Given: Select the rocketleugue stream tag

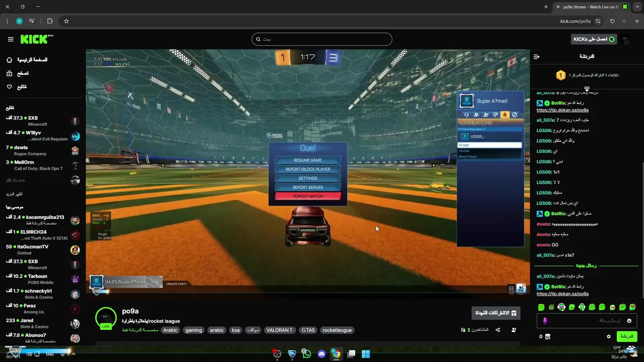Looking at the screenshot, I should coord(337,330).
